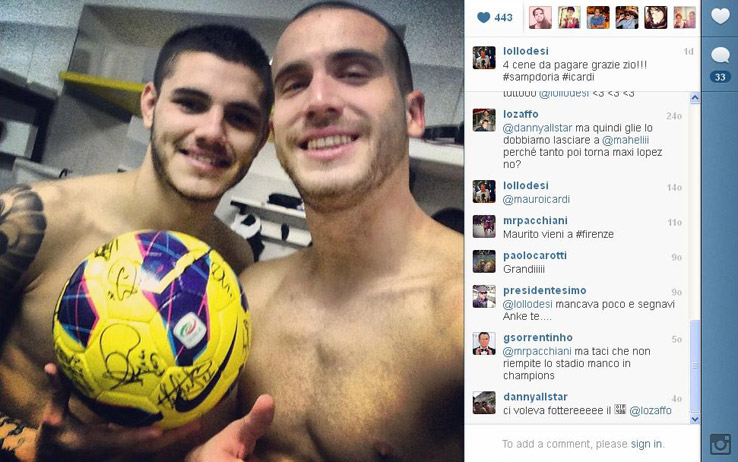Viewport: 738px width, 462px height.
Task: Open lollodesi avatar next to post caption
Action: (484, 58)
